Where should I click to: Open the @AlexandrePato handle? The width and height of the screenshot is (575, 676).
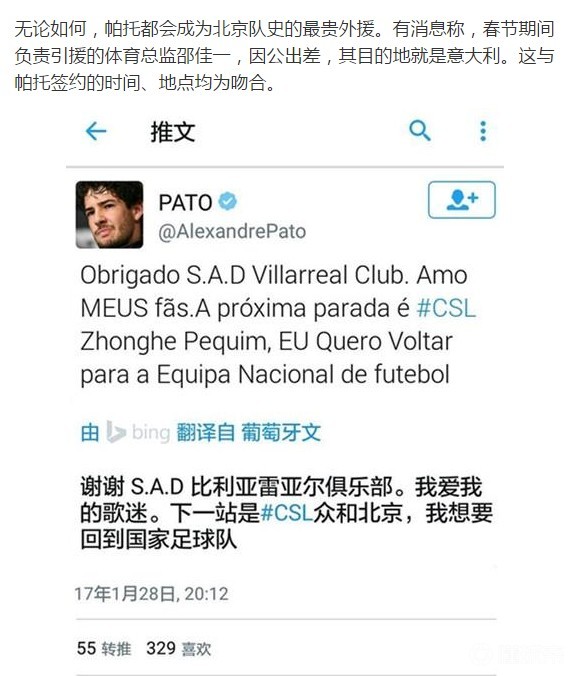(232, 232)
